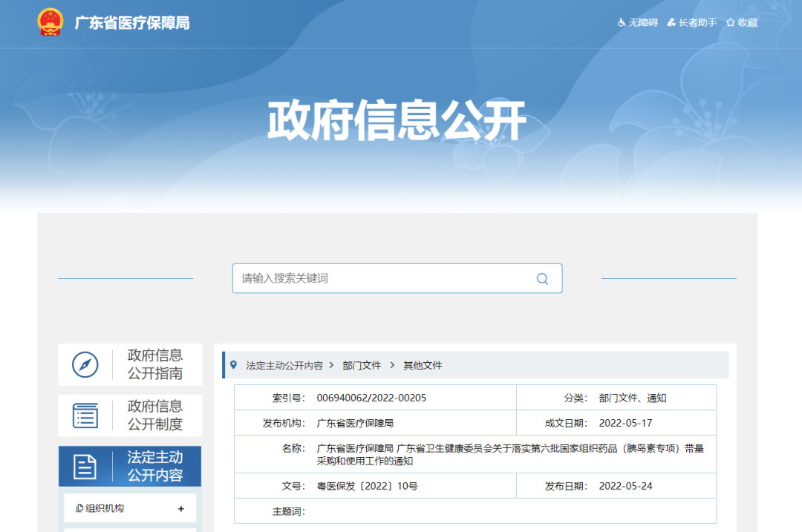Image resolution: width=802 pixels, height=532 pixels.
Task: Open 政府信息公开制度 sidebar item
Action: 131,416
